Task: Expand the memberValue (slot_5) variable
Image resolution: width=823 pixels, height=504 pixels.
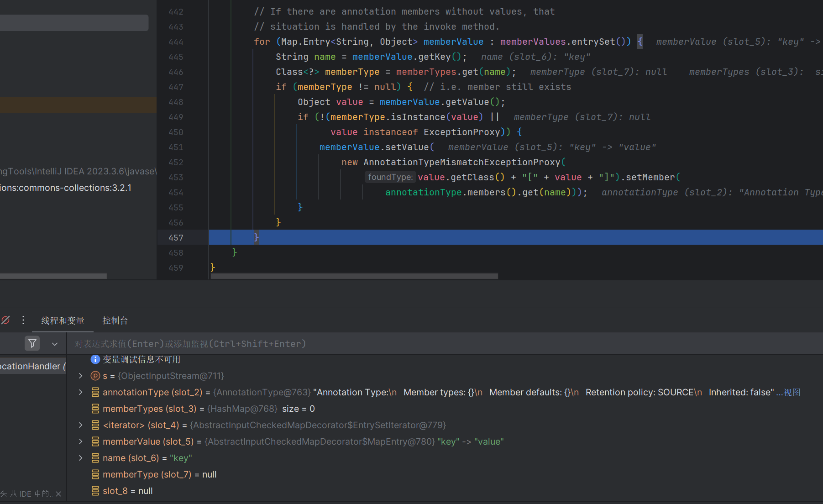Action: click(81, 441)
